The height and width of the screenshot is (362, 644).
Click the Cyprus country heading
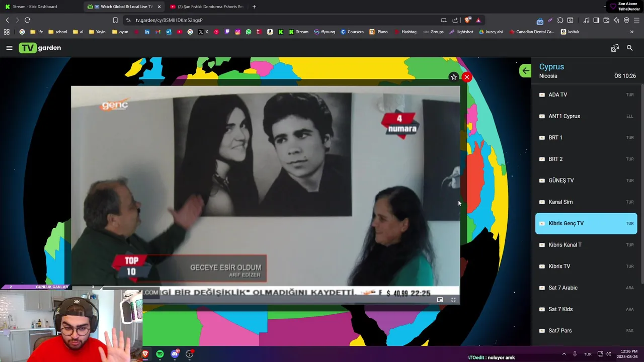[551, 66]
